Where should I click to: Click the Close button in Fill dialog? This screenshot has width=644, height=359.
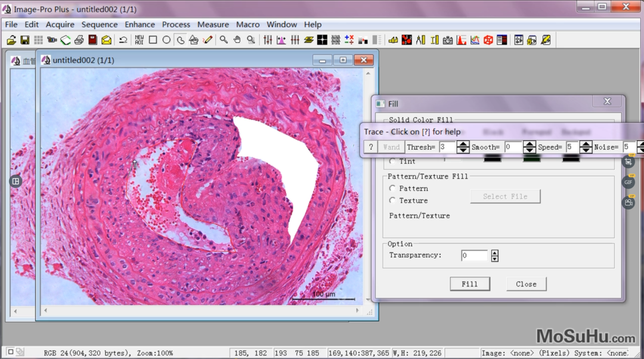click(x=526, y=284)
